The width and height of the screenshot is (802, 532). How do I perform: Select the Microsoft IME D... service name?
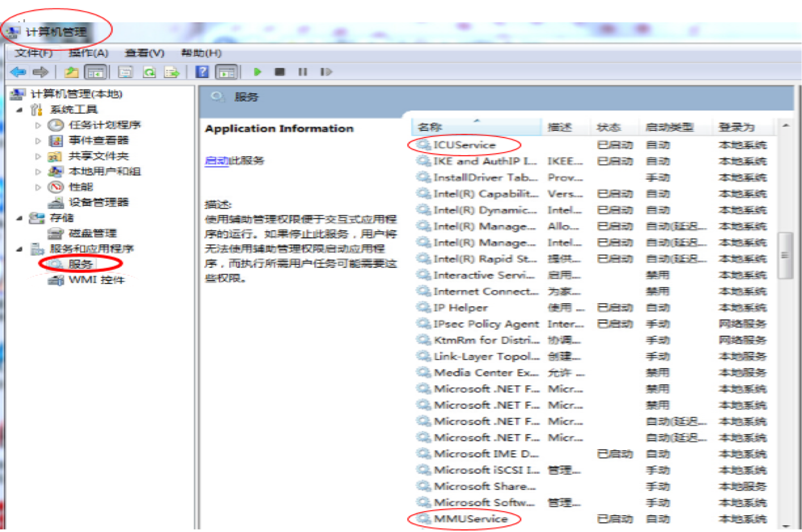coord(486,454)
